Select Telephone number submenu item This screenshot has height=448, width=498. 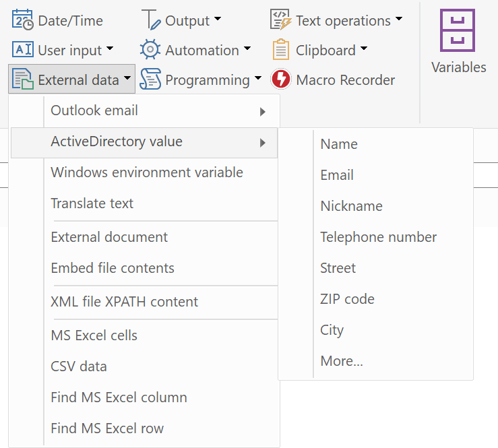tap(376, 238)
